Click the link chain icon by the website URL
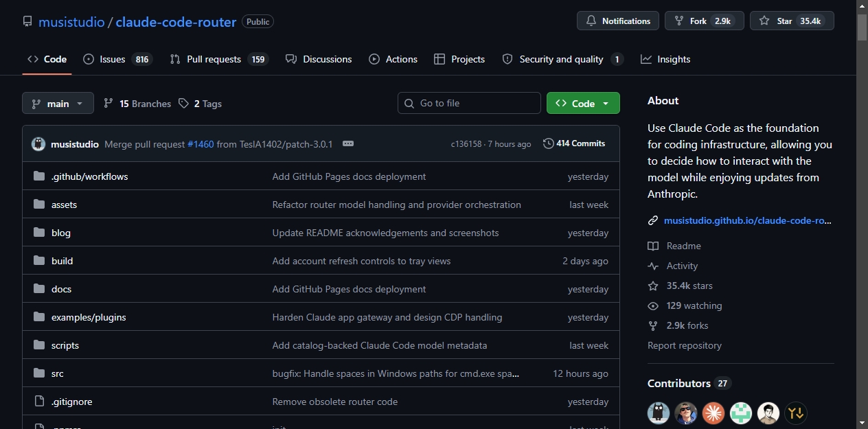The height and width of the screenshot is (429, 868). (653, 221)
